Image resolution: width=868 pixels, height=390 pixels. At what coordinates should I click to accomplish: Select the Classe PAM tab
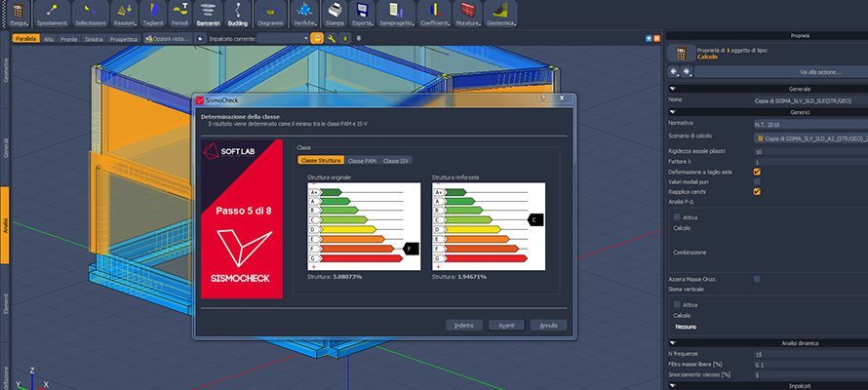(x=362, y=161)
